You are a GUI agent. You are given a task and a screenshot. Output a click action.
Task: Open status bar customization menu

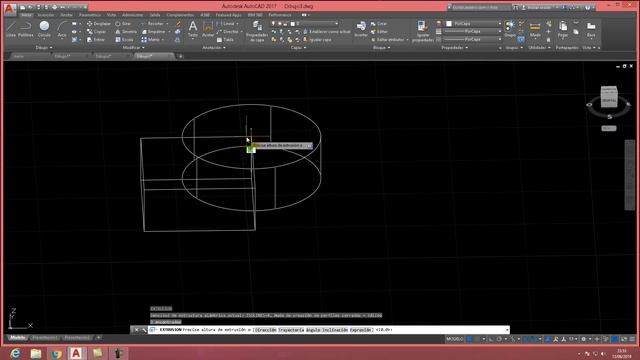633,339
